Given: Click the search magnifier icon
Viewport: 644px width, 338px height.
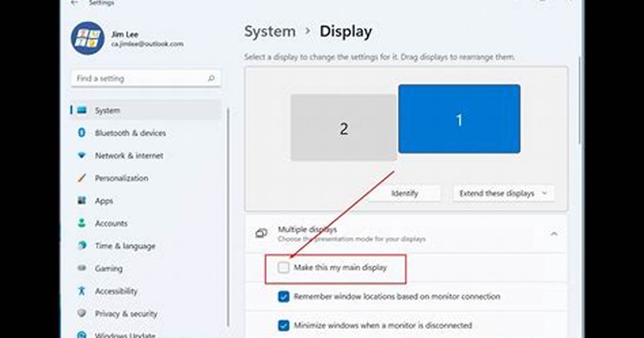Looking at the screenshot, I should pyautogui.click(x=211, y=78).
